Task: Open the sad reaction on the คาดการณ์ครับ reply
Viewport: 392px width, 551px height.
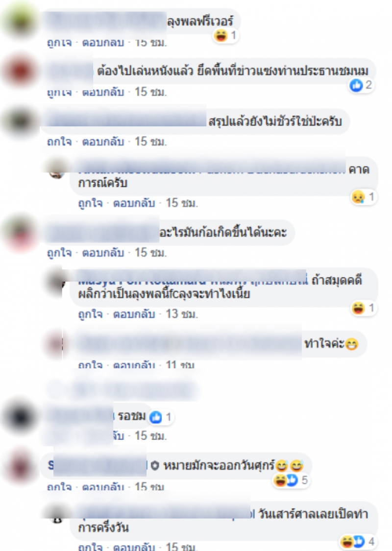Action: coord(358,197)
